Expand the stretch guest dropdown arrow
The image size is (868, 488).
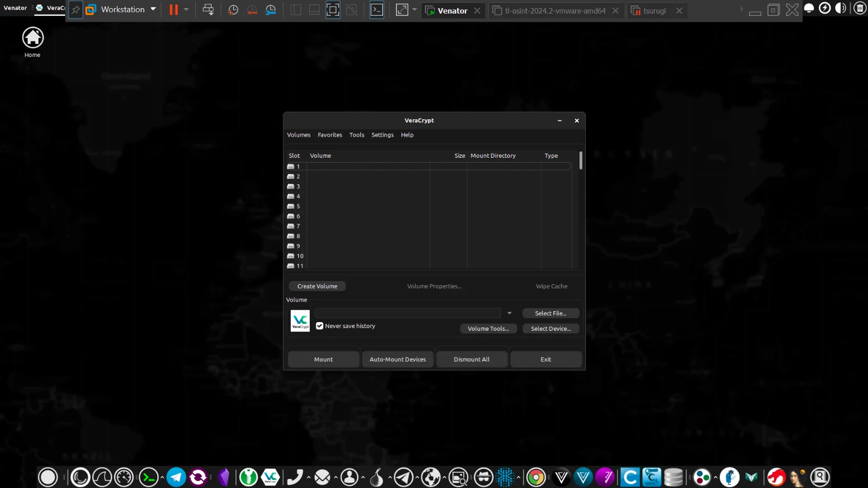click(414, 10)
